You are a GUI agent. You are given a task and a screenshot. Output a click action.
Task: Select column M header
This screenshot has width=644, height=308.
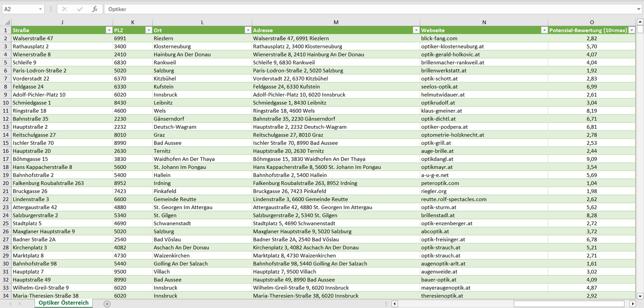(x=336, y=22)
